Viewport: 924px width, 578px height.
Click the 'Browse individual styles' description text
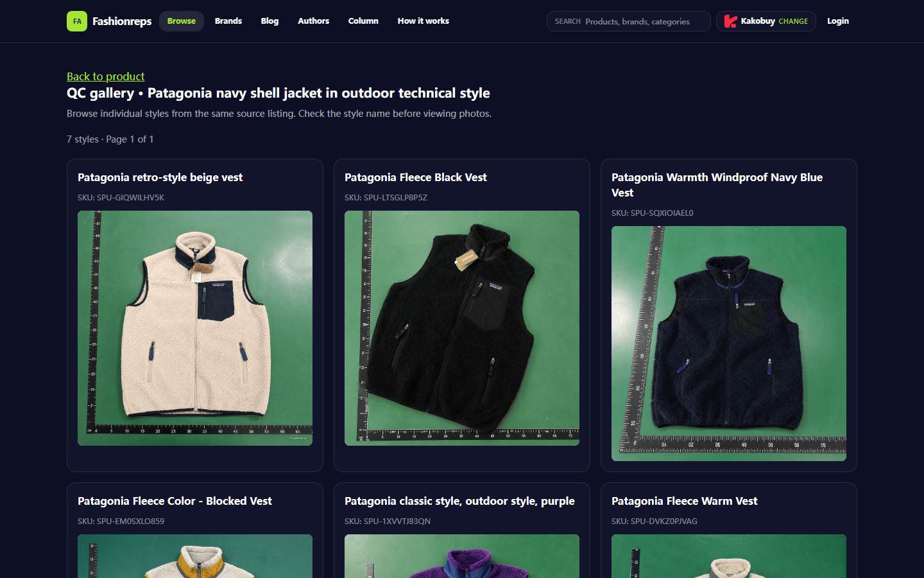[x=279, y=114]
